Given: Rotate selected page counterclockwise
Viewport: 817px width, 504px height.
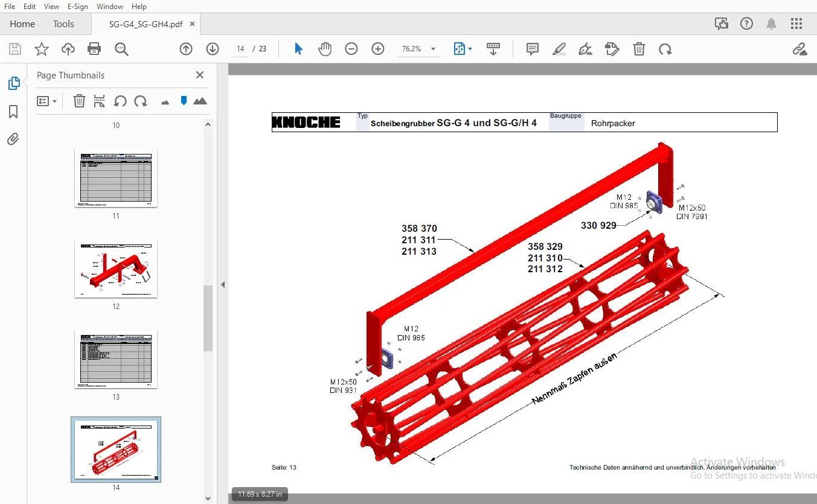Looking at the screenshot, I should pos(120,101).
